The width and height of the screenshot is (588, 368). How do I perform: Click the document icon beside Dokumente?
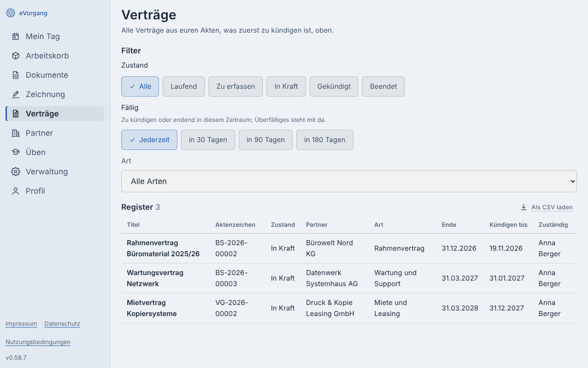(x=16, y=75)
